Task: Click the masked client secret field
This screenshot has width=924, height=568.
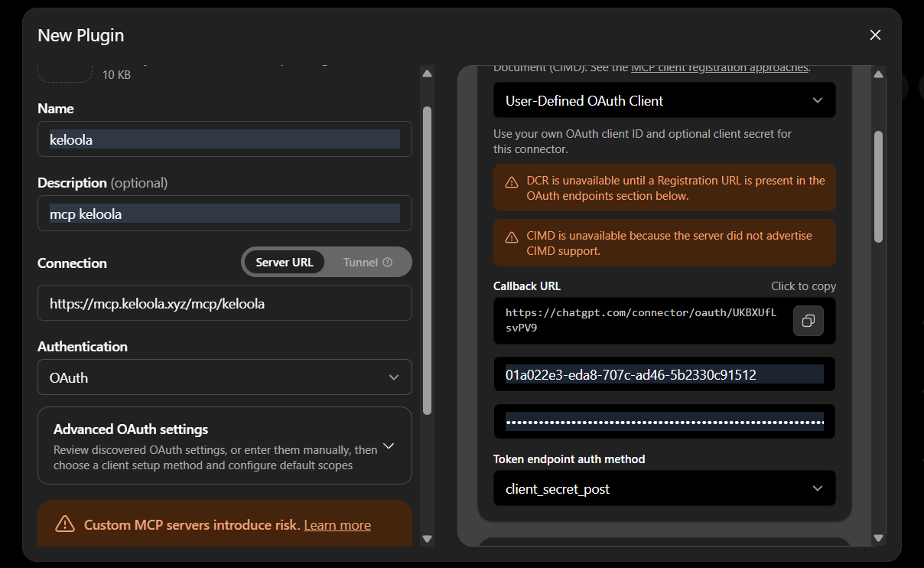Action: click(x=665, y=422)
